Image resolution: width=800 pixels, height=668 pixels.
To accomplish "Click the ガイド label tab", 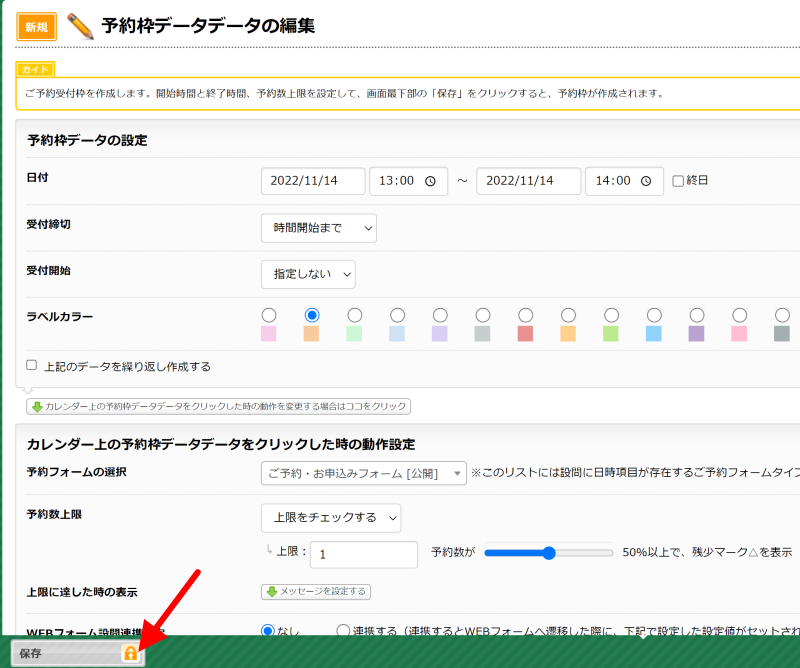I will pyautogui.click(x=35, y=69).
